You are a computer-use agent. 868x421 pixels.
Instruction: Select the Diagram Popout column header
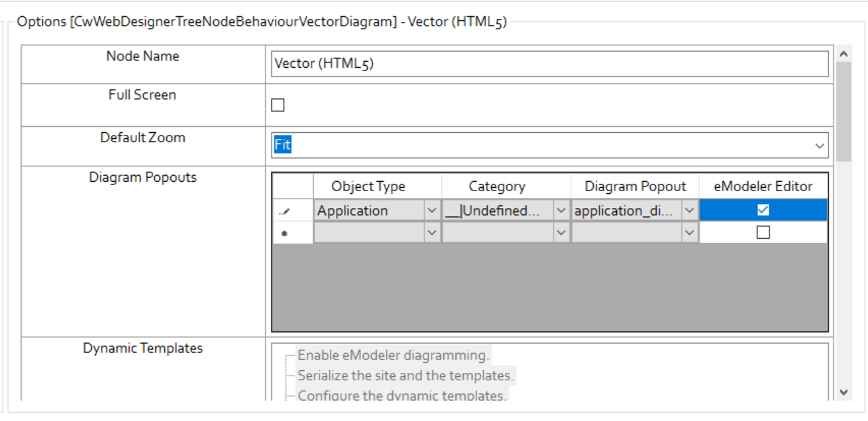click(635, 186)
